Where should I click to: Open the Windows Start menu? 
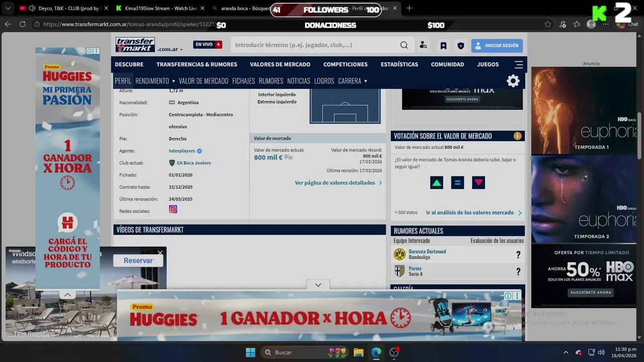(x=250, y=352)
